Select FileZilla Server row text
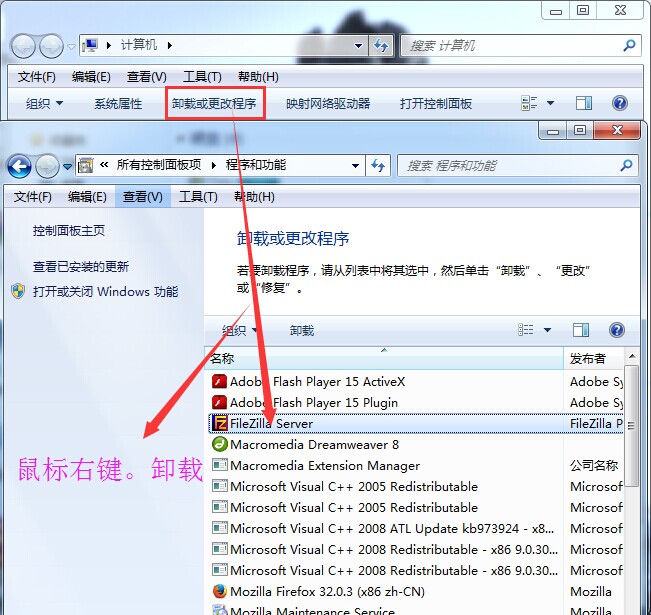The height and width of the screenshot is (615, 651). click(x=272, y=424)
